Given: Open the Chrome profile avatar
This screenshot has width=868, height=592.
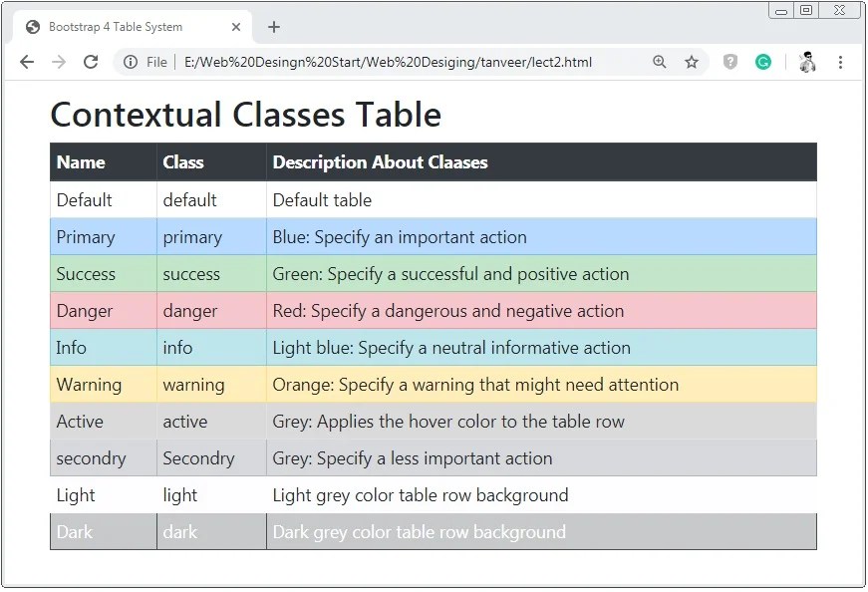Looking at the screenshot, I should coord(806,62).
